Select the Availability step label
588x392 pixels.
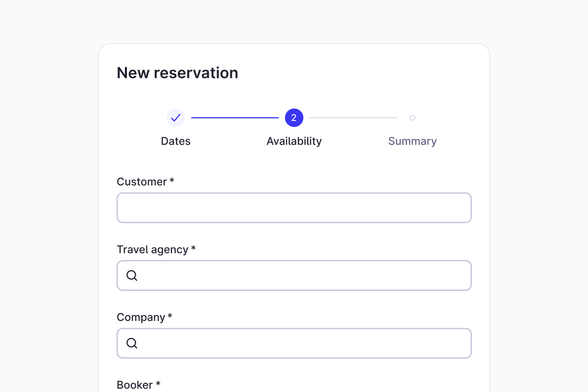point(294,141)
